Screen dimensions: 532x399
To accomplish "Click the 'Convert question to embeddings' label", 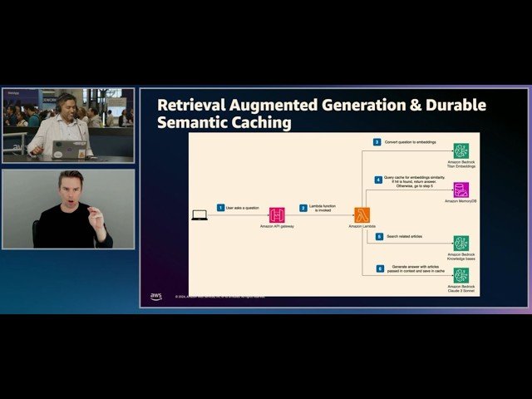I will click(410, 142).
